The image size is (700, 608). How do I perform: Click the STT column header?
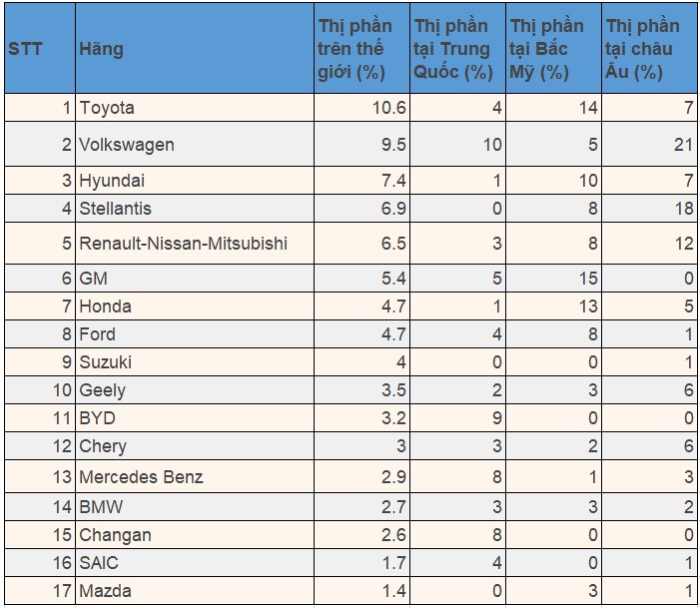pyautogui.click(x=40, y=48)
